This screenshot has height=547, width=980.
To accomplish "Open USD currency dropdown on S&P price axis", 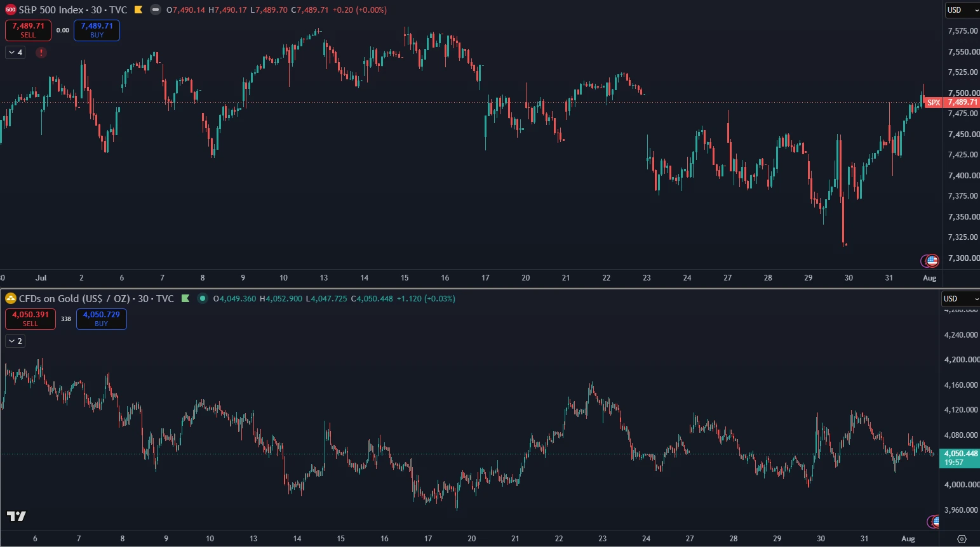I will pyautogui.click(x=962, y=10).
